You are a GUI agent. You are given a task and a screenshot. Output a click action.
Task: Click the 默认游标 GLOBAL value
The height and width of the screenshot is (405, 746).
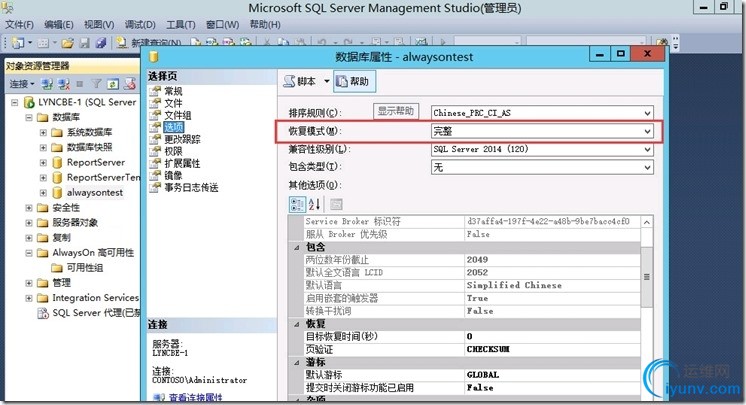553,375
